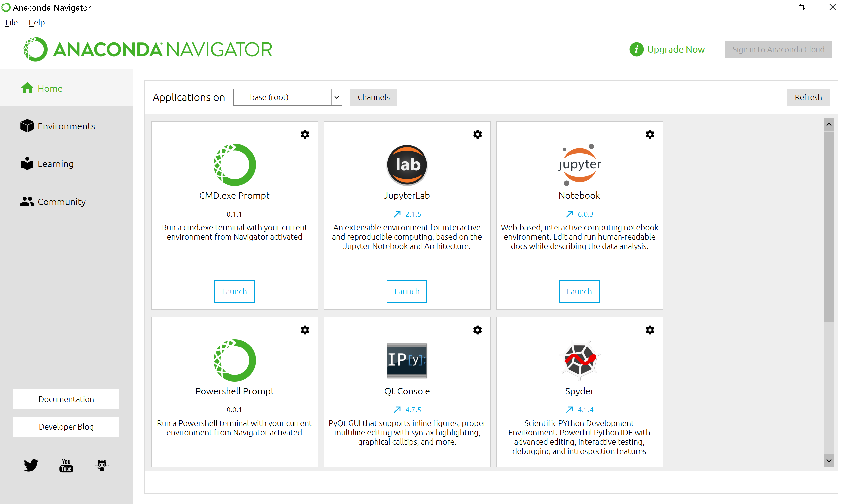Screen dimensions: 849x504
Task: Open the Spyder tile gear menu
Action: 650,330
